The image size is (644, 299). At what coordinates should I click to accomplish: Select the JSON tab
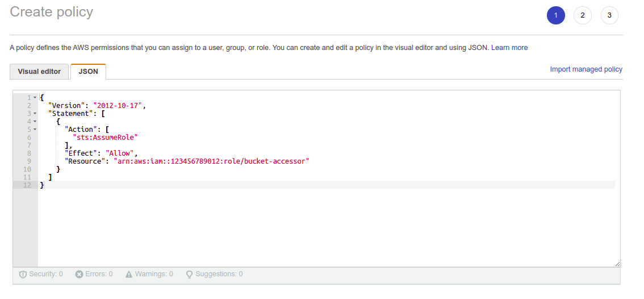tap(88, 72)
